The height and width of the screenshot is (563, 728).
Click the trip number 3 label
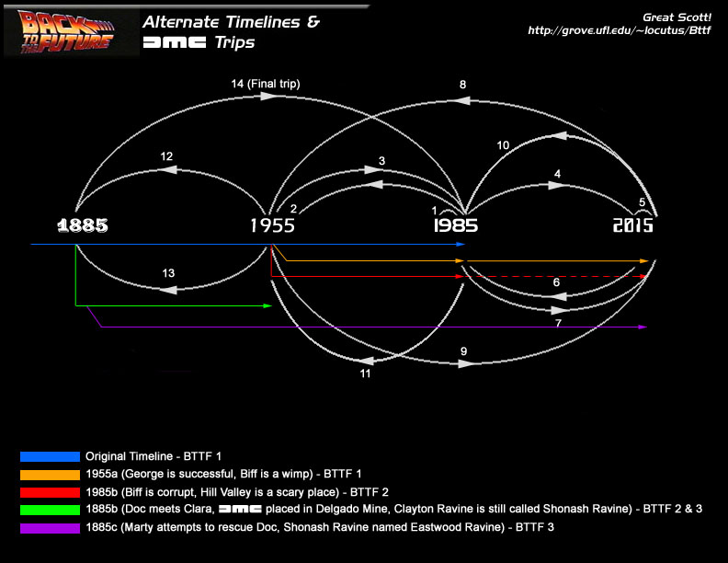[x=381, y=161]
